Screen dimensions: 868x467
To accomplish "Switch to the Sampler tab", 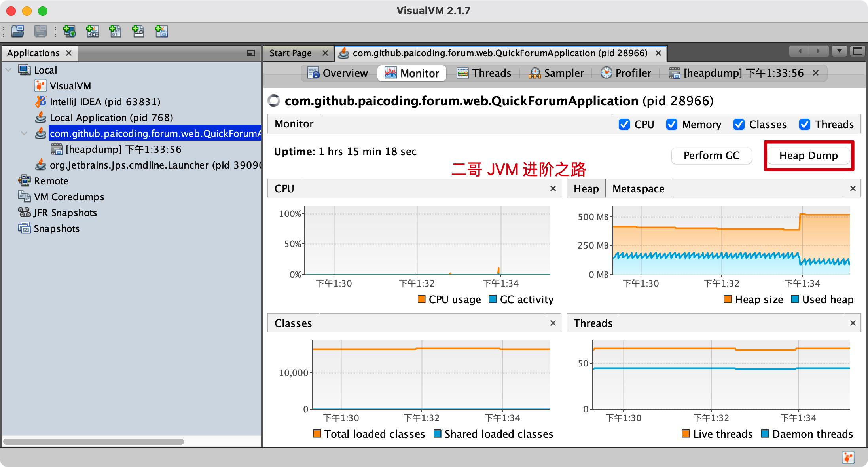I will click(x=556, y=73).
